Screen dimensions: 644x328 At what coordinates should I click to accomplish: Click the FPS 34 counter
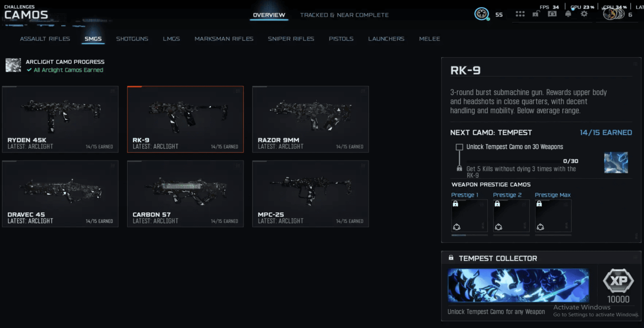(x=549, y=7)
